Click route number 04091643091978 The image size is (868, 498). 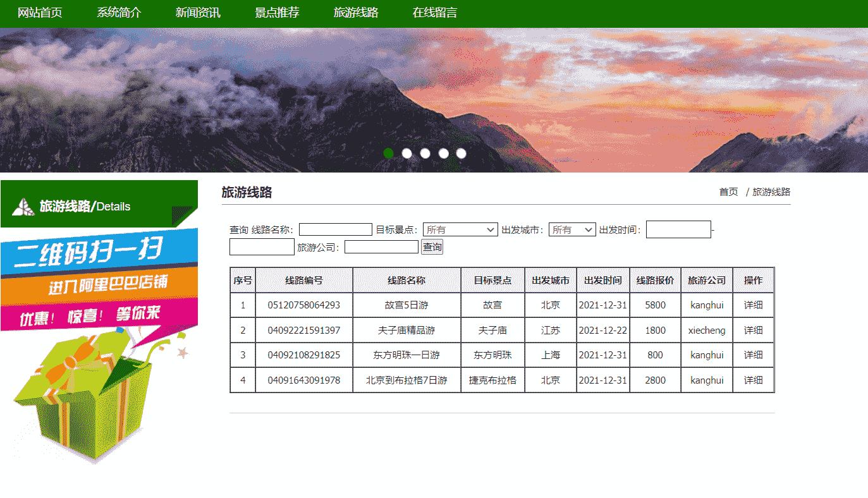tap(304, 380)
